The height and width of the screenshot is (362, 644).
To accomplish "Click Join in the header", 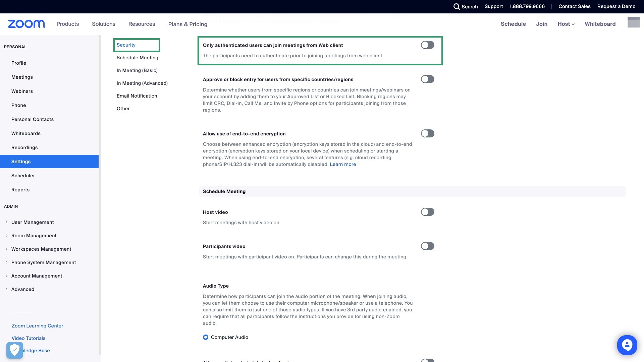I will [541, 24].
